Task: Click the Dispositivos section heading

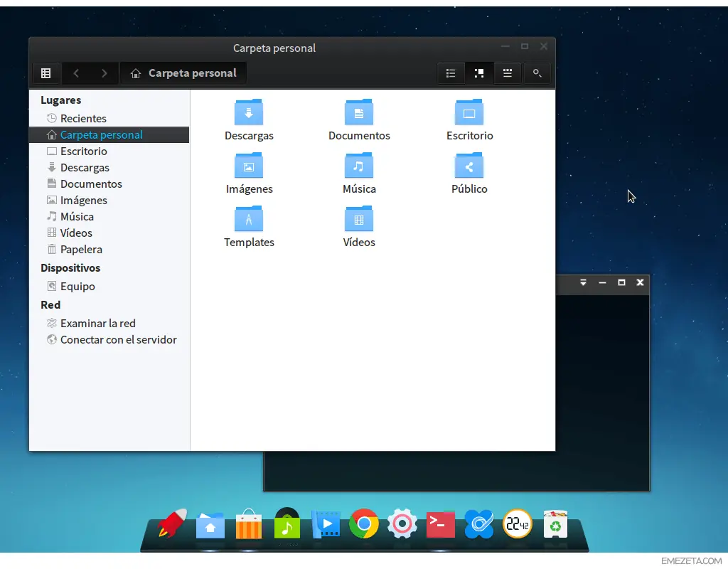Action: point(70,268)
